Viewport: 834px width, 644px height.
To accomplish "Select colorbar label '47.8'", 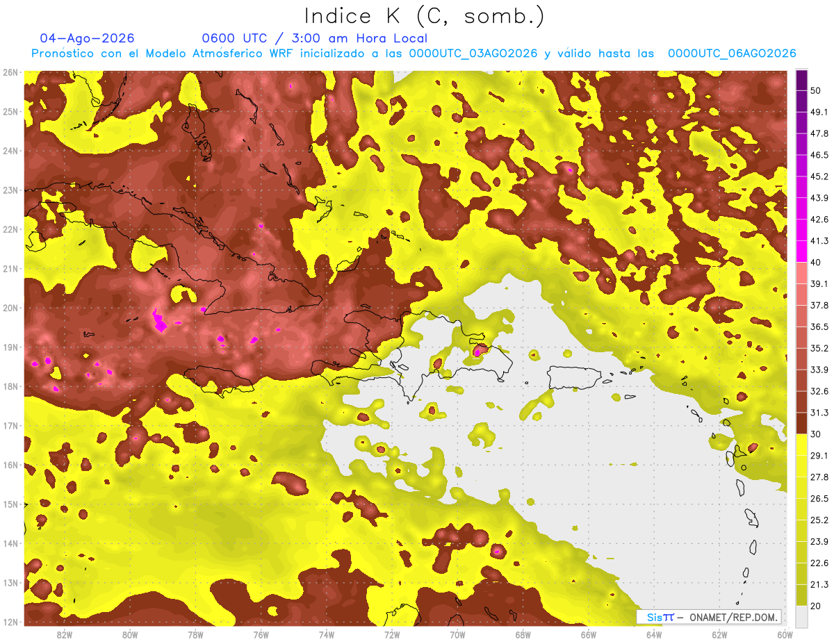I will 819,133.
